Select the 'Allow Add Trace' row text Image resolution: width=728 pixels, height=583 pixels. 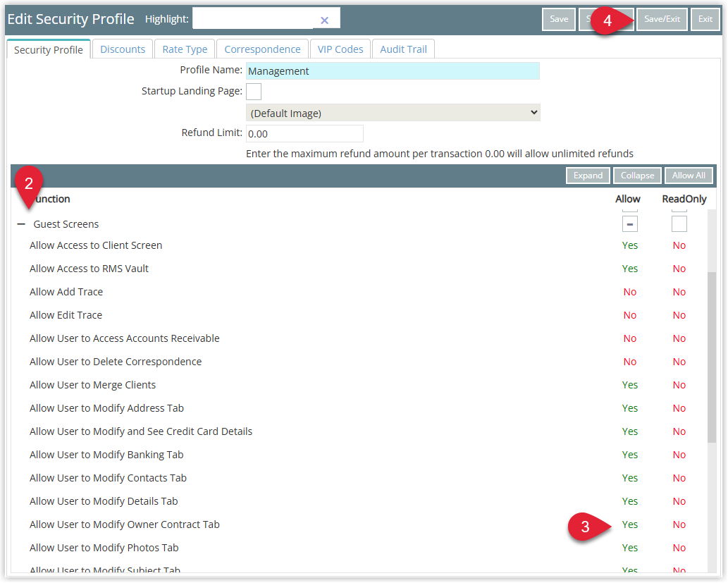tap(66, 292)
